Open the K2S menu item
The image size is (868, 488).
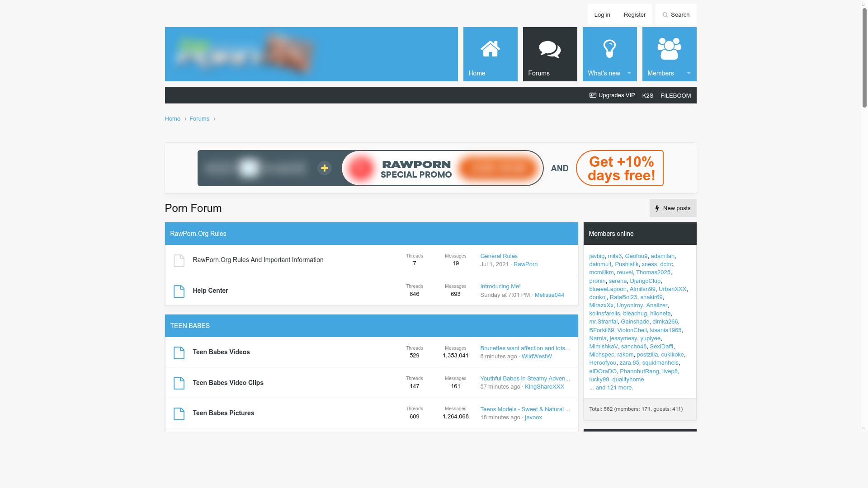tap(647, 95)
